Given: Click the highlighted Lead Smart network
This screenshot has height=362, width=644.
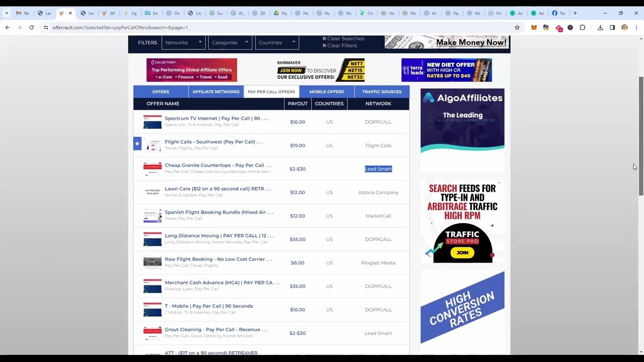Looking at the screenshot, I should pos(378,169).
